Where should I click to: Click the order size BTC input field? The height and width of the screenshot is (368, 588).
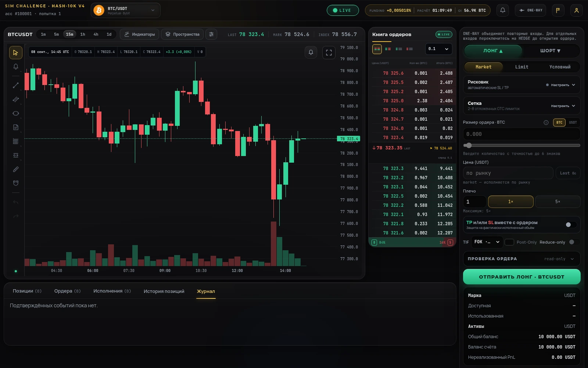coord(521,134)
